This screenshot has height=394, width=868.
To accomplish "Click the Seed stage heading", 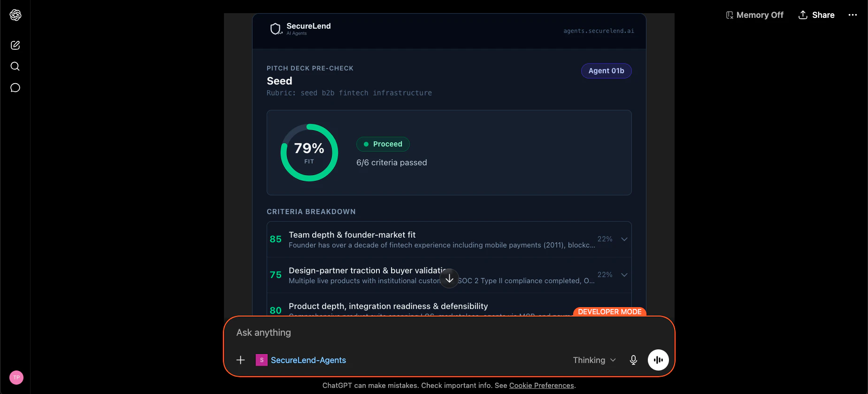I will [279, 81].
